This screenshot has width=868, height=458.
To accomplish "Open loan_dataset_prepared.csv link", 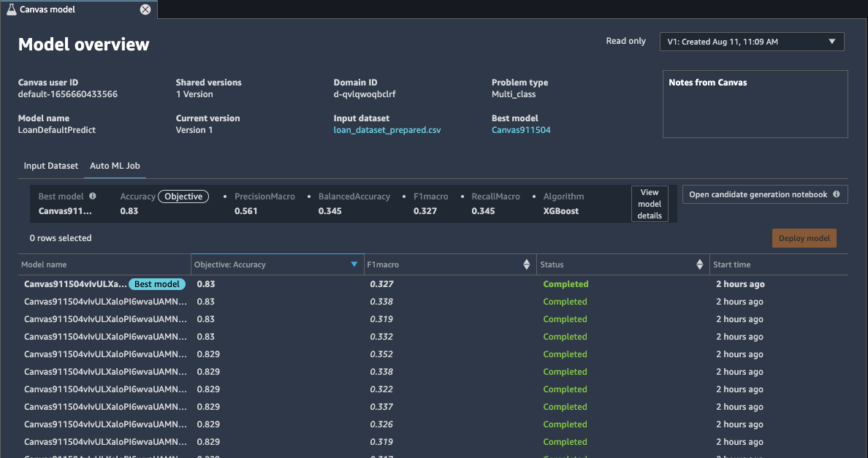I will tap(387, 130).
